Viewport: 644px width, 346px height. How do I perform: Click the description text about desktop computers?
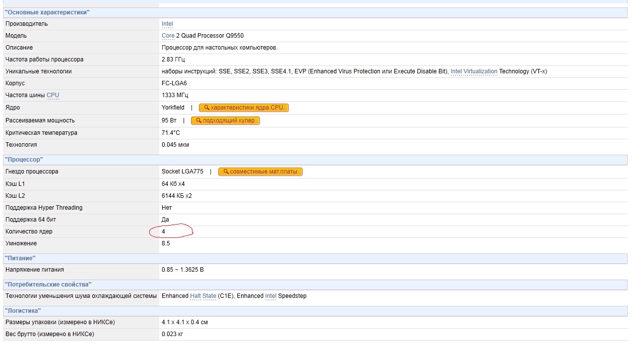pos(219,48)
